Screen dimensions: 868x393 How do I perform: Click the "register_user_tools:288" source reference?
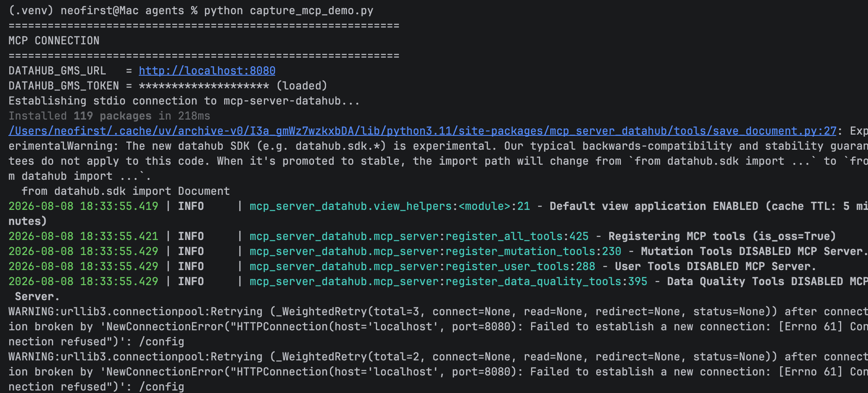520,266
